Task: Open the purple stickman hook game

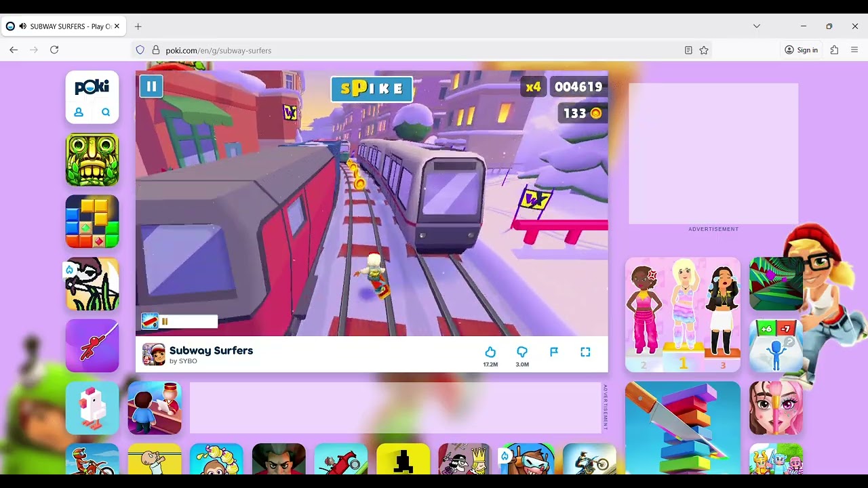Action: coord(92,346)
